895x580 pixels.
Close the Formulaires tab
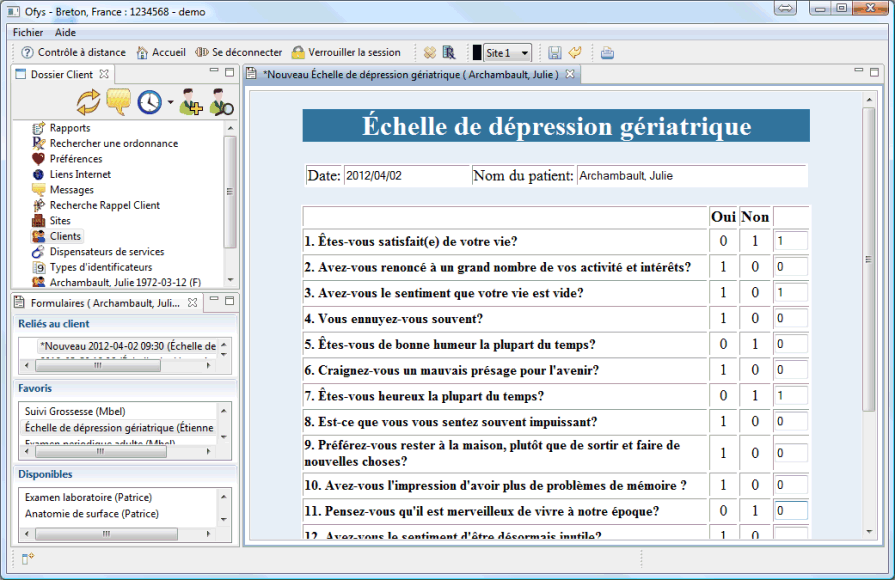pyautogui.click(x=193, y=303)
